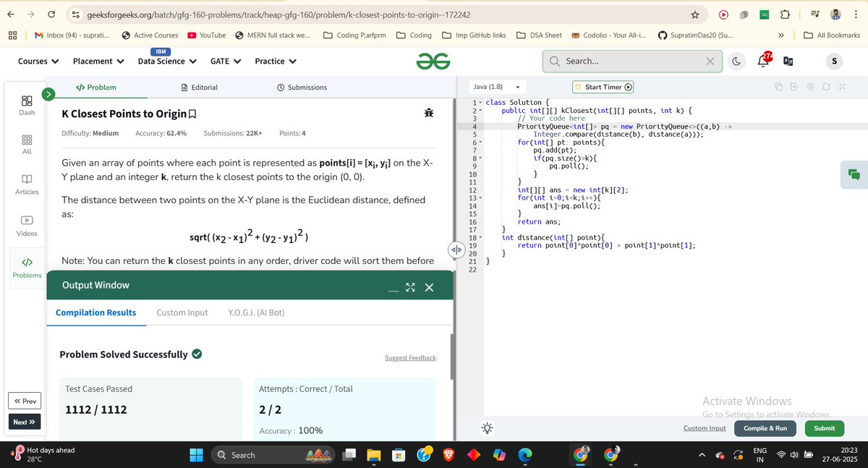868x468 pixels.
Task: Maximize the Output Window
Action: [410, 288]
